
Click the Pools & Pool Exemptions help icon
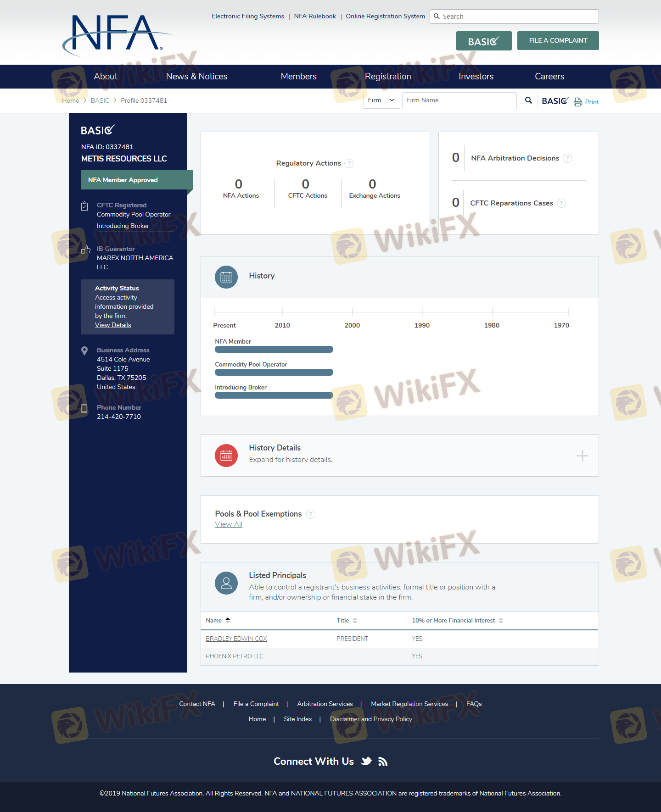coord(311,514)
